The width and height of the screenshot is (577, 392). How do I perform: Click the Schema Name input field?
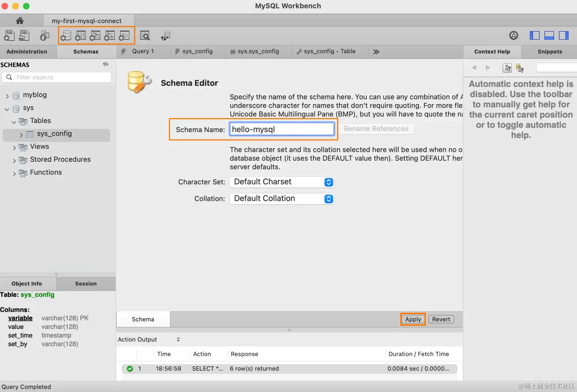pos(282,129)
